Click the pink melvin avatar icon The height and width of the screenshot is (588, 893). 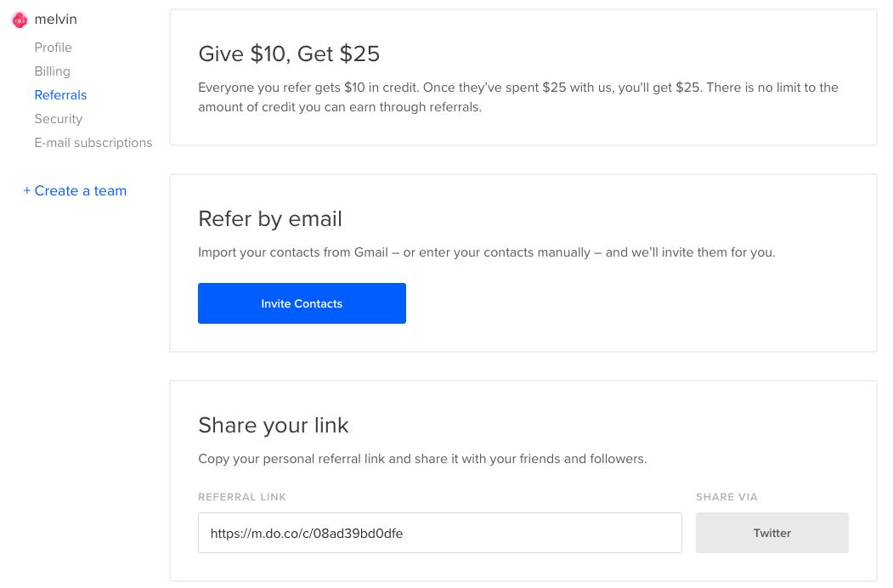tap(20, 20)
